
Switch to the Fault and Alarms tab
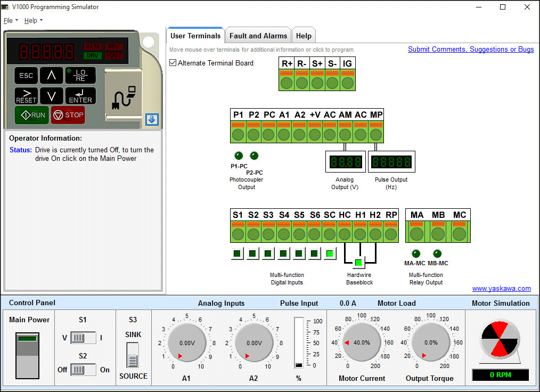[x=258, y=35]
